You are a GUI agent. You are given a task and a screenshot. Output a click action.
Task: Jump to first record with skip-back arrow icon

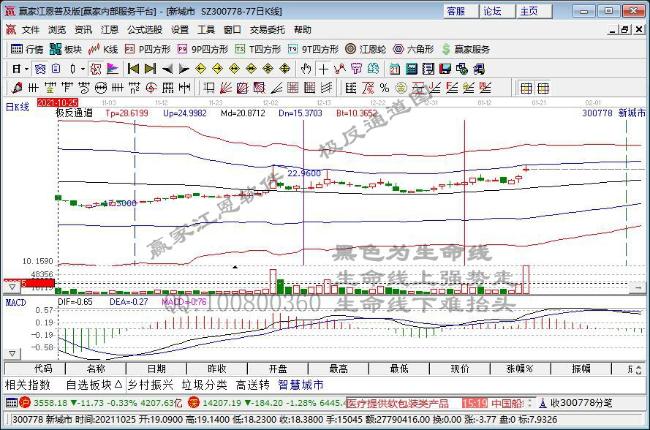(x=133, y=68)
